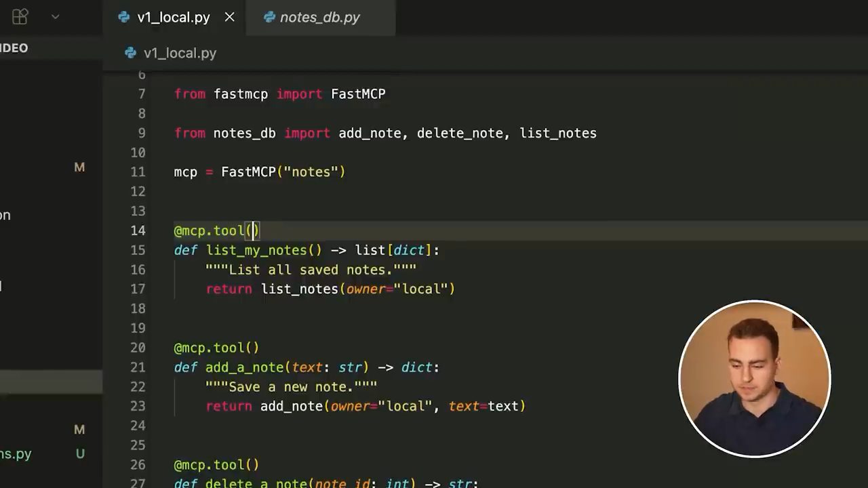
Task: Click add_note in the line 9 import
Action: click(370, 134)
